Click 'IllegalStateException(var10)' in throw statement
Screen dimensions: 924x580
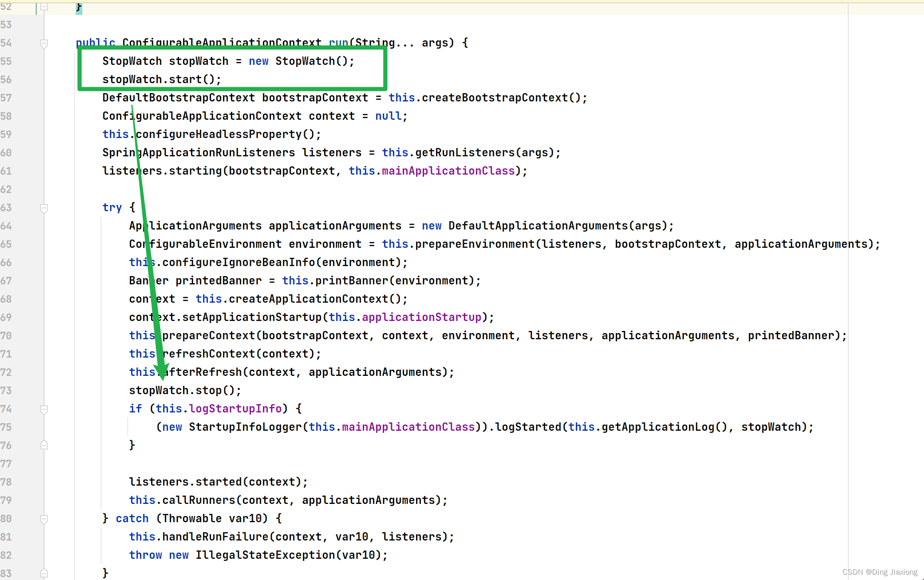[288, 555]
